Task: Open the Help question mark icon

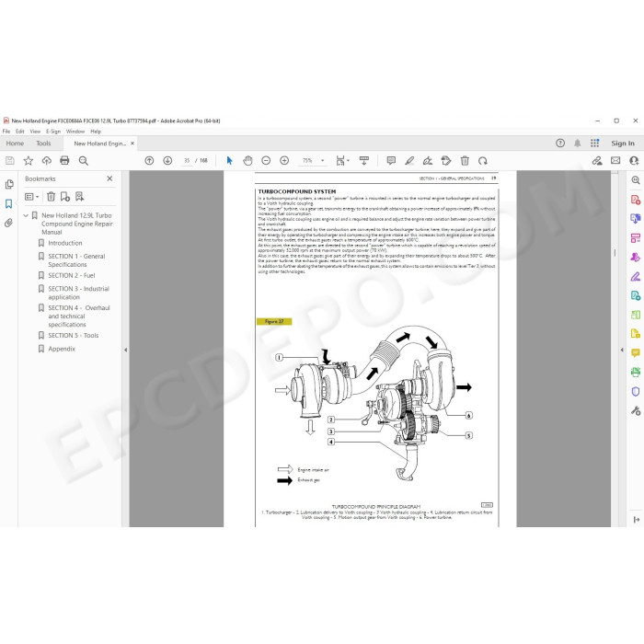Action: pos(560,143)
